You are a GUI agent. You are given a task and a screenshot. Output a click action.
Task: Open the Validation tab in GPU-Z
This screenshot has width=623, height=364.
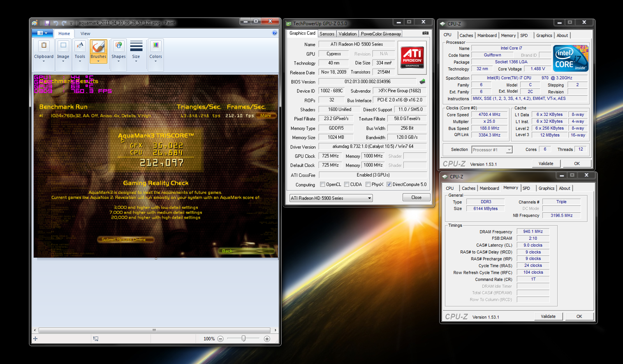point(347,34)
